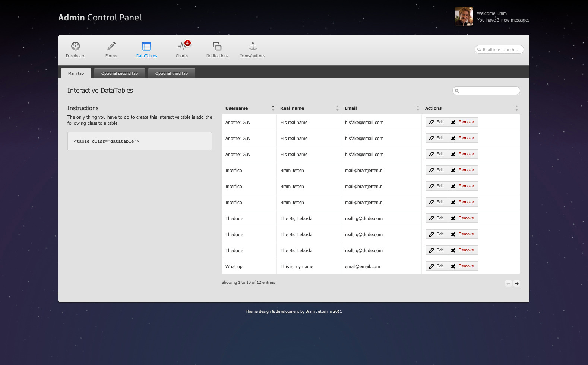Select the DataTables icon
This screenshot has width=588, height=365.
click(146, 46)
